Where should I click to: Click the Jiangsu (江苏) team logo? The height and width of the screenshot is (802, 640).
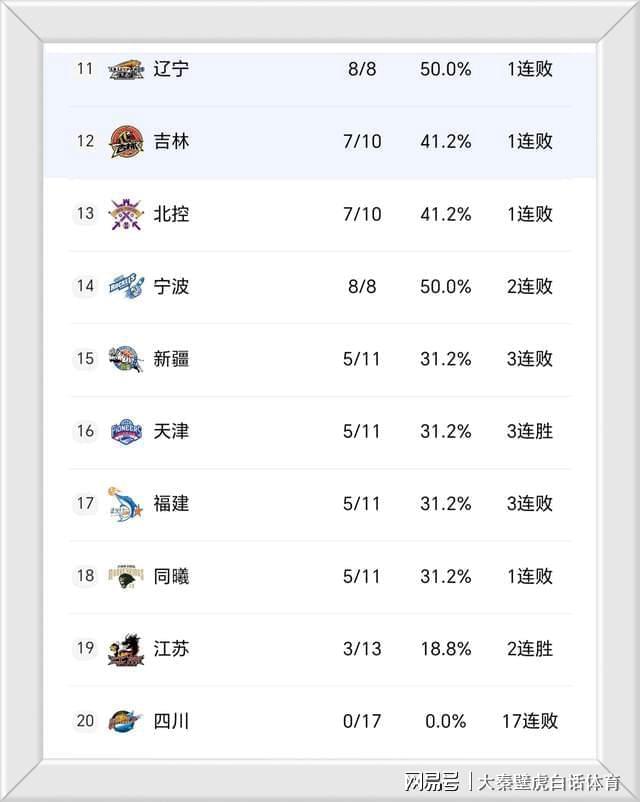[x=126, y=648]
